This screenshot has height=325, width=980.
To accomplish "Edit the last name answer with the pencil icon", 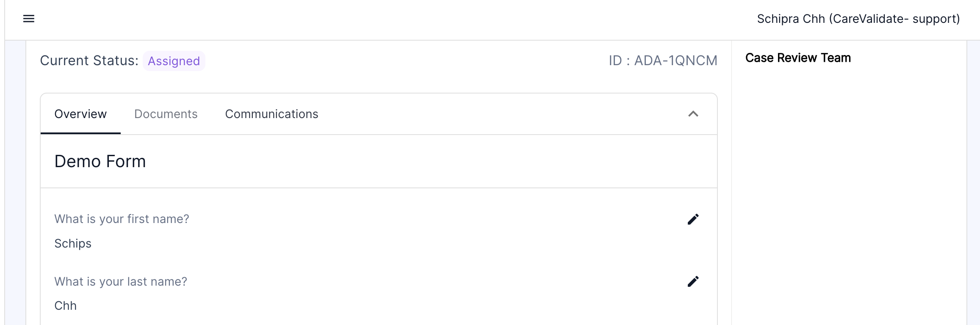I will [x=693, y=281].
